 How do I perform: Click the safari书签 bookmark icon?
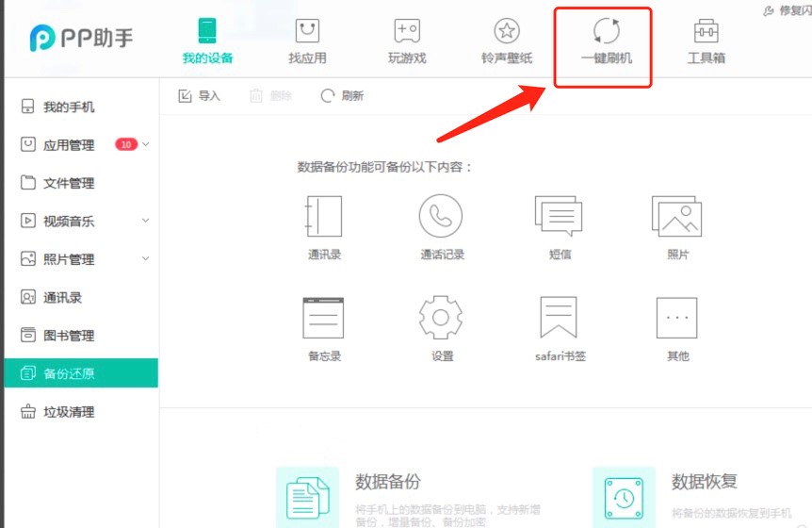click(559, 318)
